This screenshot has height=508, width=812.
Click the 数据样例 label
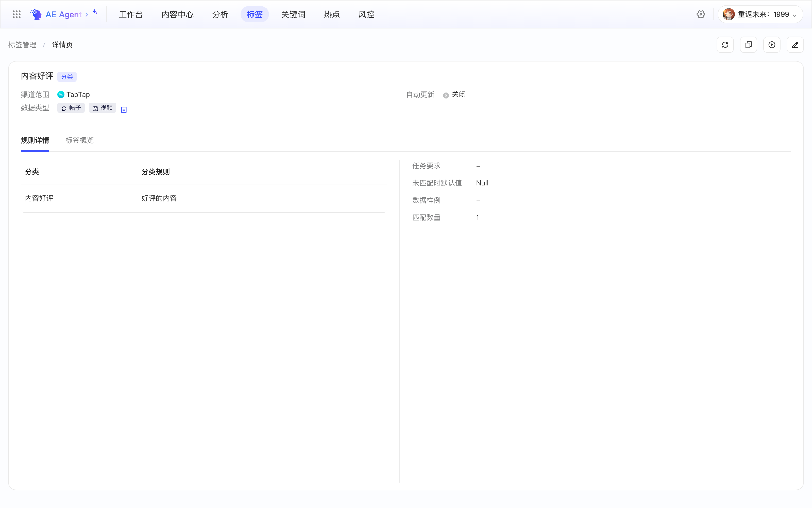tap(426, 200)
